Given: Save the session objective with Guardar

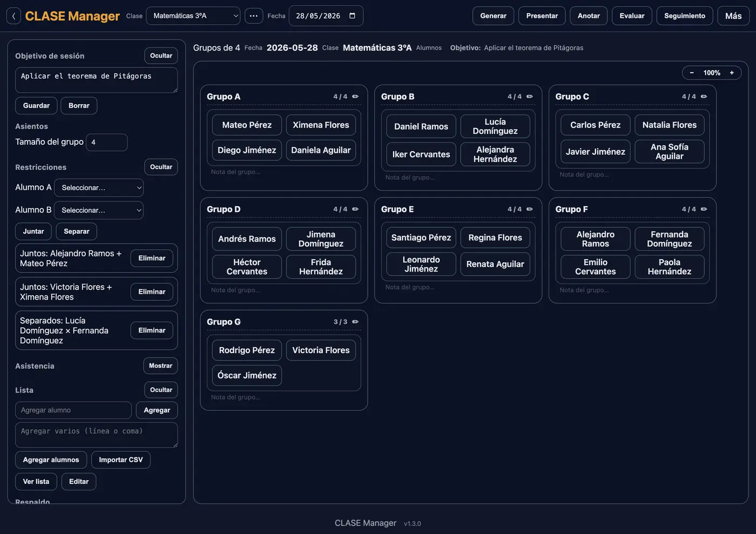Looking at the screenshot, I should (36, 106).
